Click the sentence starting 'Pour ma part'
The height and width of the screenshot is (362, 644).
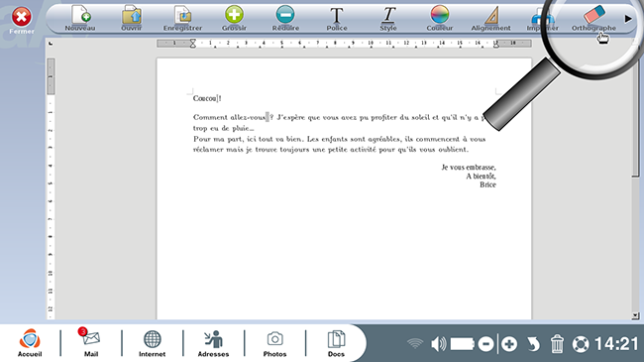tap(339, 139)
